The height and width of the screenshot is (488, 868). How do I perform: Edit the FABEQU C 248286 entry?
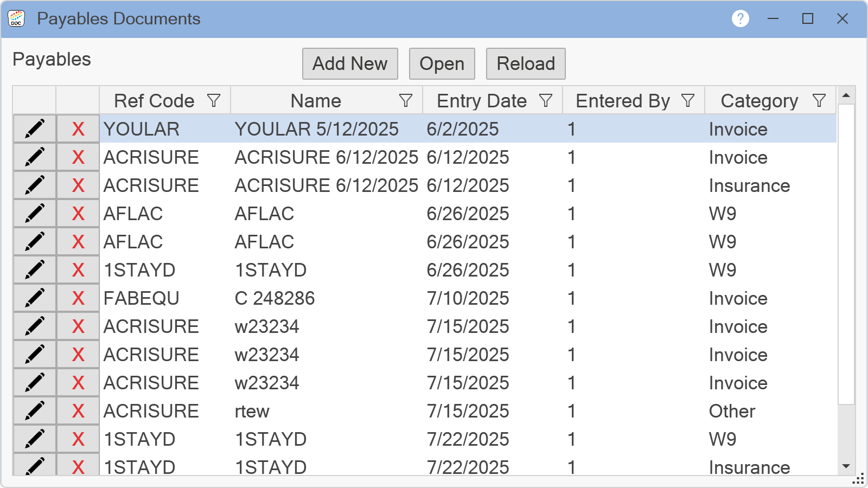point(35,298)
